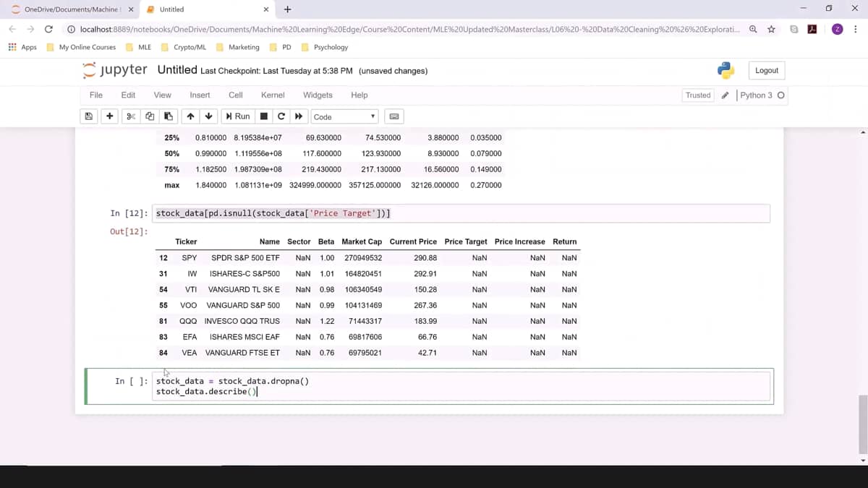Run the current cell
Screen dimensions: 868x488
(x=237, y=116)
